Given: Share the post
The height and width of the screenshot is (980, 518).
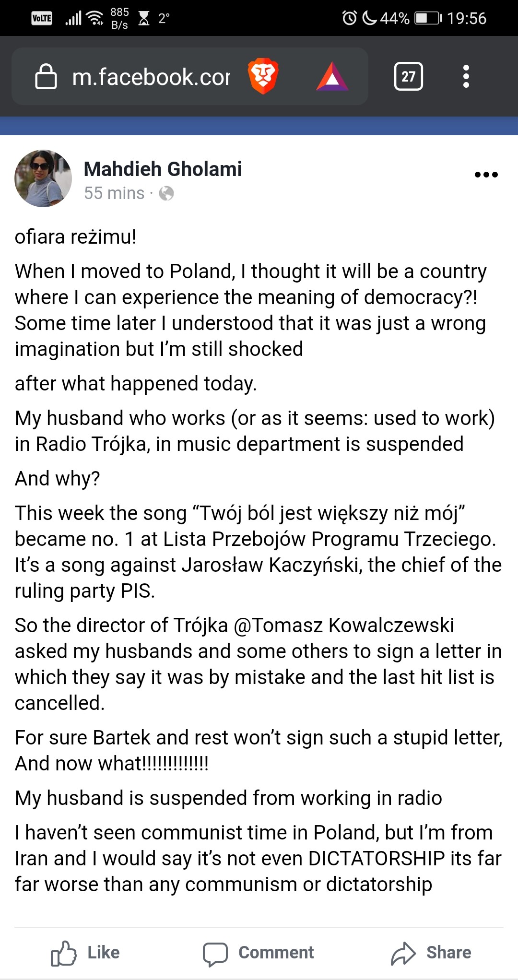Looking at the screenshot, I should [x=431, y=953].
